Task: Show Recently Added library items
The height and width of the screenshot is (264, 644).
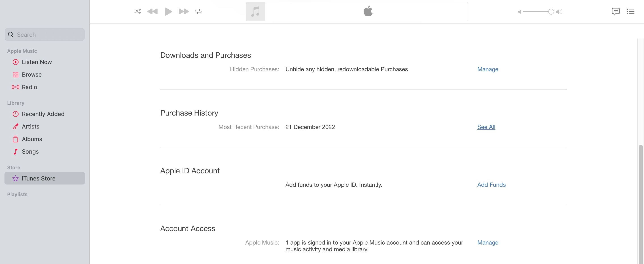Action: (43, 114)
